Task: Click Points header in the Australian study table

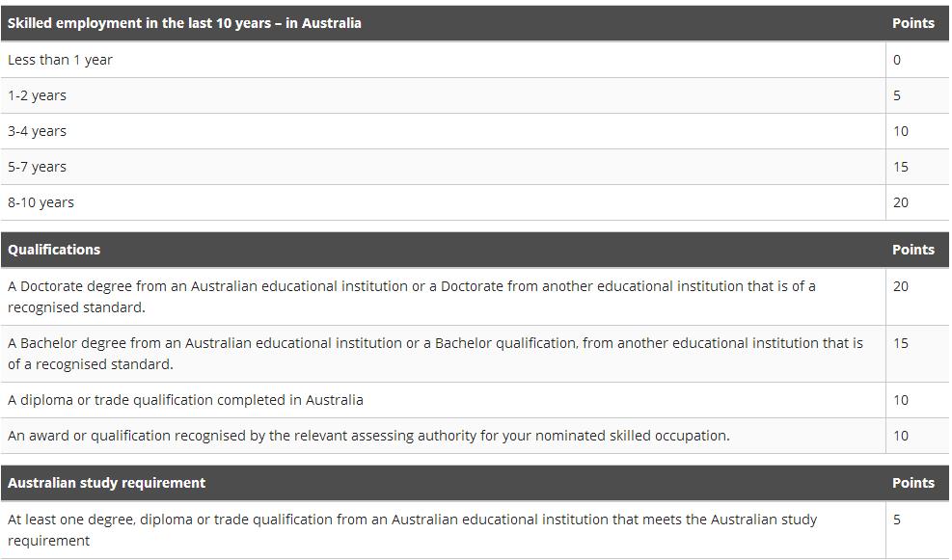Action: (x=913, y=483)
